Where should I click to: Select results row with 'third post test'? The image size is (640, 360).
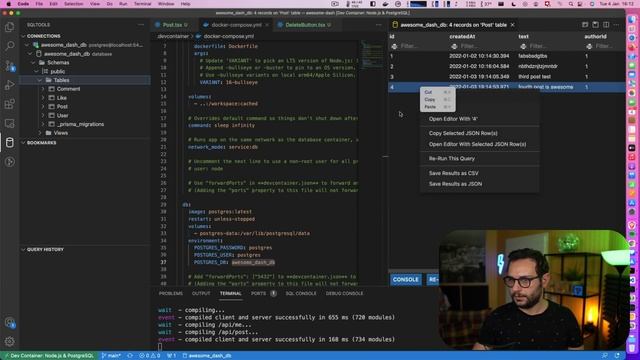pyautogui.click(x=507, y=77)
